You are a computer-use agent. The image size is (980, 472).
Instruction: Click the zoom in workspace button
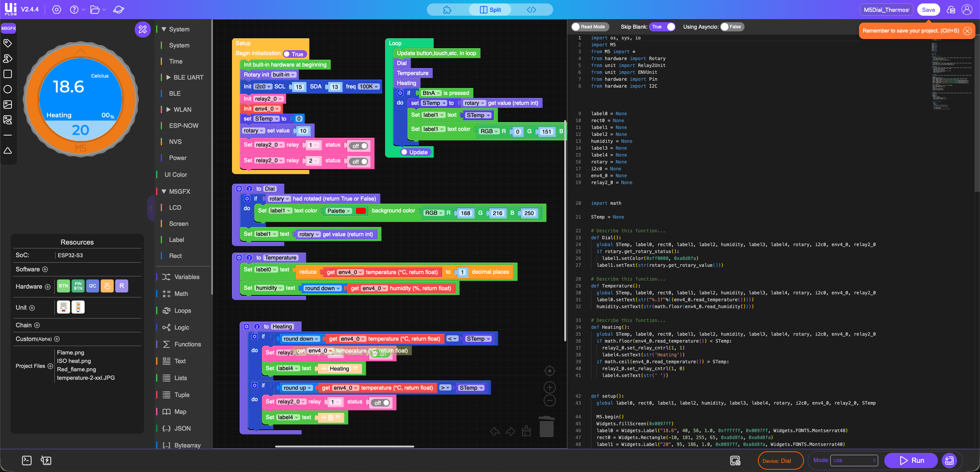(x=549, y=387)
